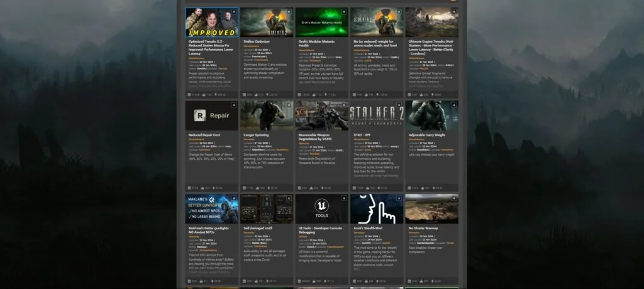The height and width of the screenshot is (289, 644).
Task: Click the running soldier Longer Sprinting thumbnail
Action: pyautogui.click(x=267, y=116)
